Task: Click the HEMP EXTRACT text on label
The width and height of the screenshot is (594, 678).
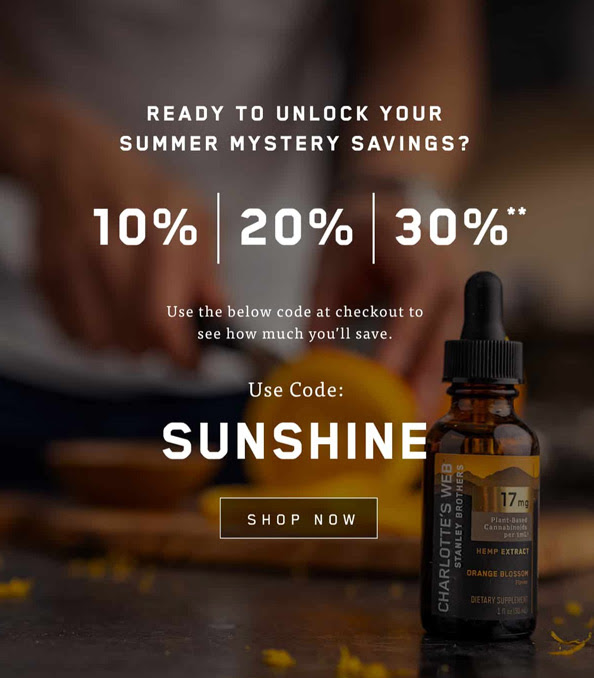Action: coord(502,551)
